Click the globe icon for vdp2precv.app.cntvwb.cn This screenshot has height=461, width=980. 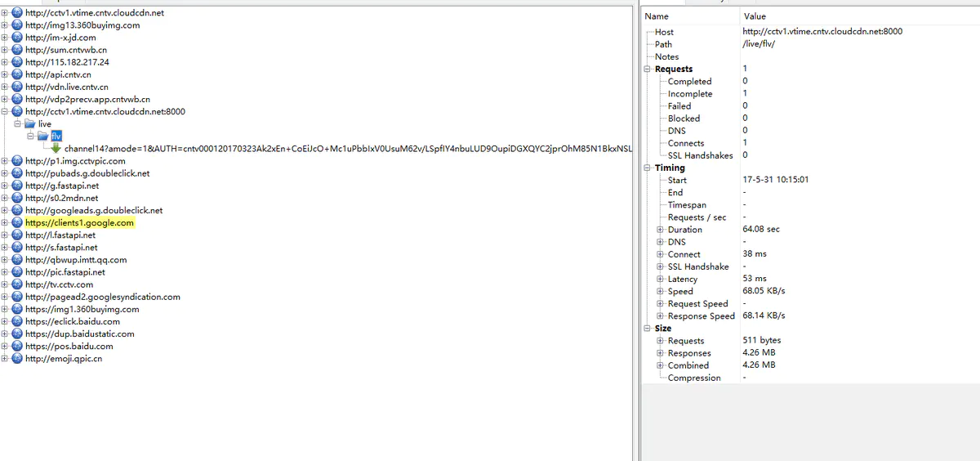coord(17,99)
